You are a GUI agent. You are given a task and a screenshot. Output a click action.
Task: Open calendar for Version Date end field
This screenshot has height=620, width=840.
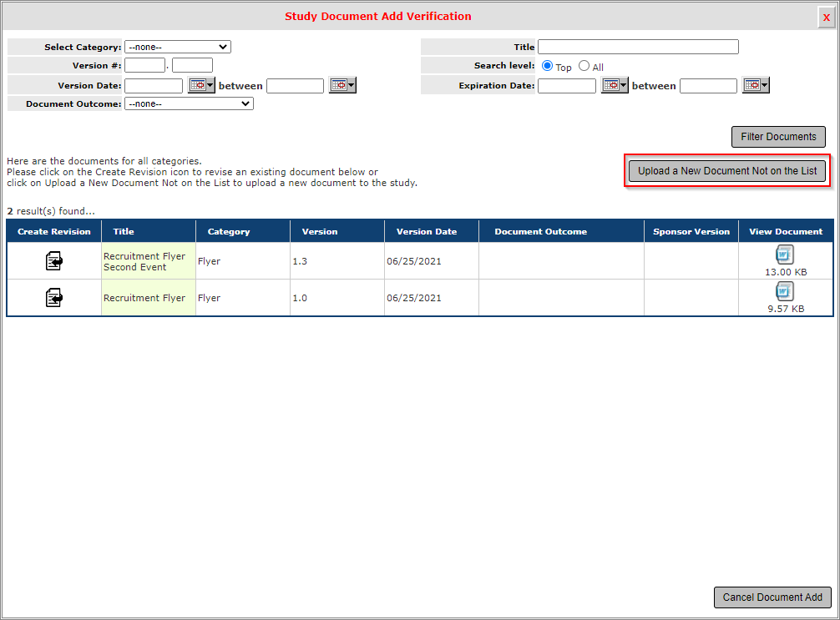343,85
